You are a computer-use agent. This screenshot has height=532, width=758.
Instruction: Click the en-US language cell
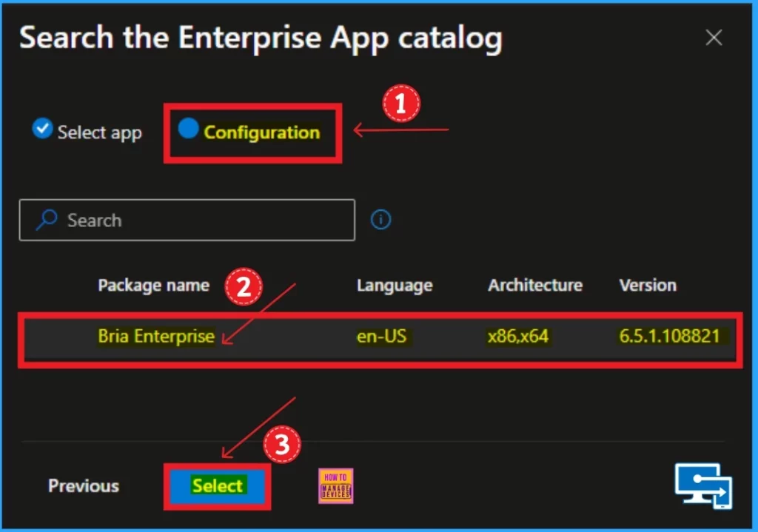[382, 336]
